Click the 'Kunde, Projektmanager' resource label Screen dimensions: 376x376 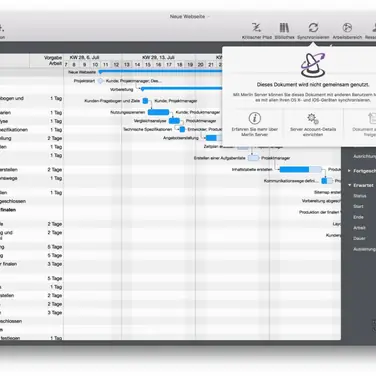click(x=176, y=101)
